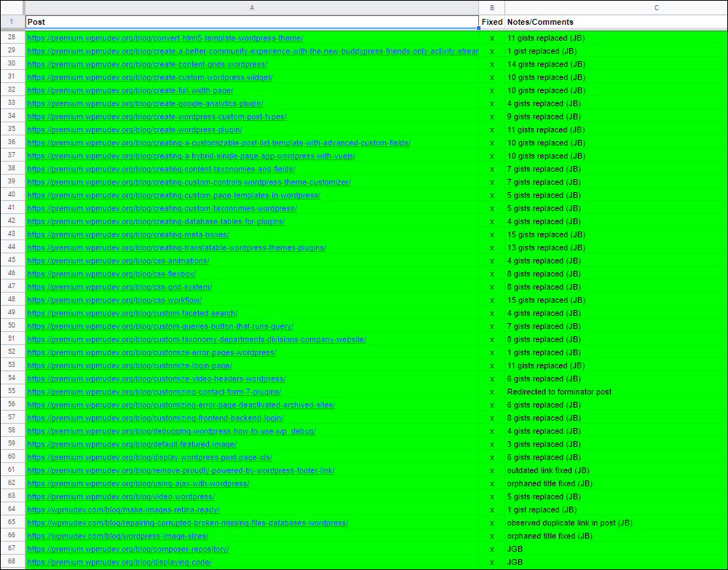Visit the creating-custom-taxonomies-wordpress link
Screen dimensions: 728x570
[x=162, y=208]
